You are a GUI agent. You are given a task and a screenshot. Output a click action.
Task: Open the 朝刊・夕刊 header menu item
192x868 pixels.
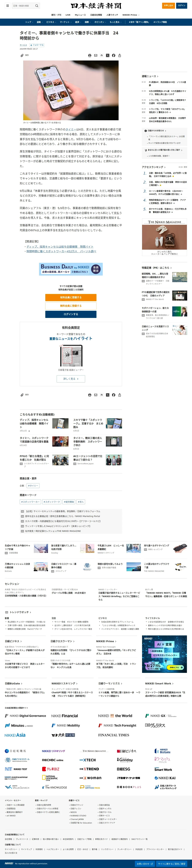56,15
